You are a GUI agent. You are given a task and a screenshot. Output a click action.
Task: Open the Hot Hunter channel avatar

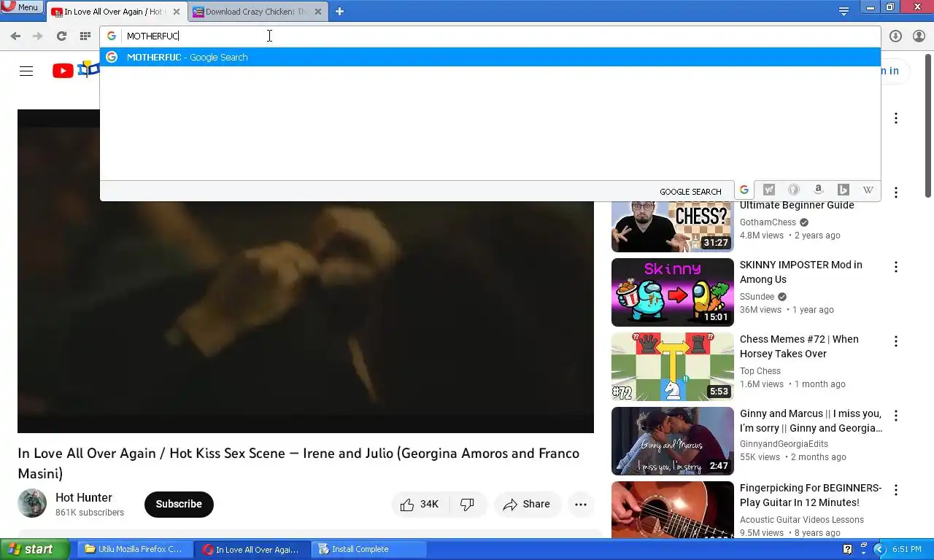click(32, 504)
